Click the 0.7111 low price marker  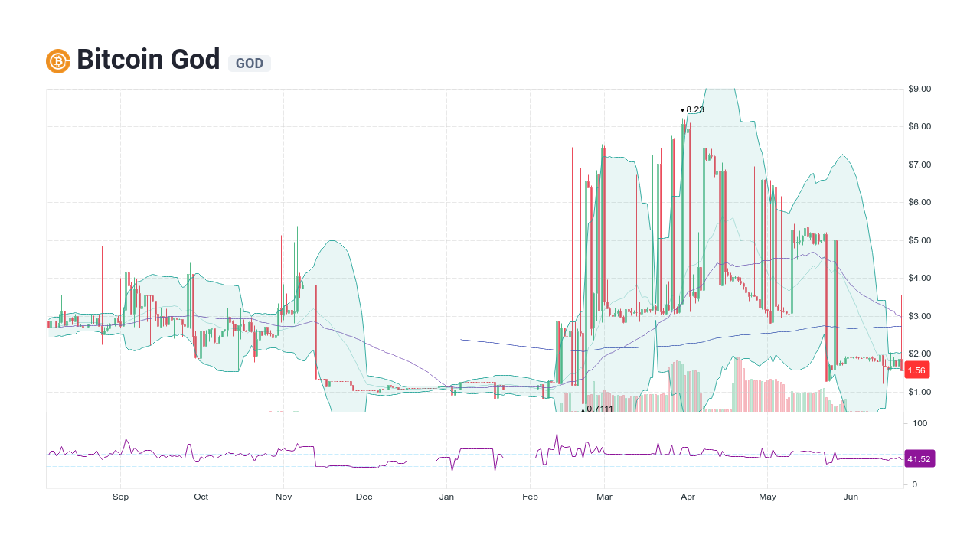coord(599,409)
